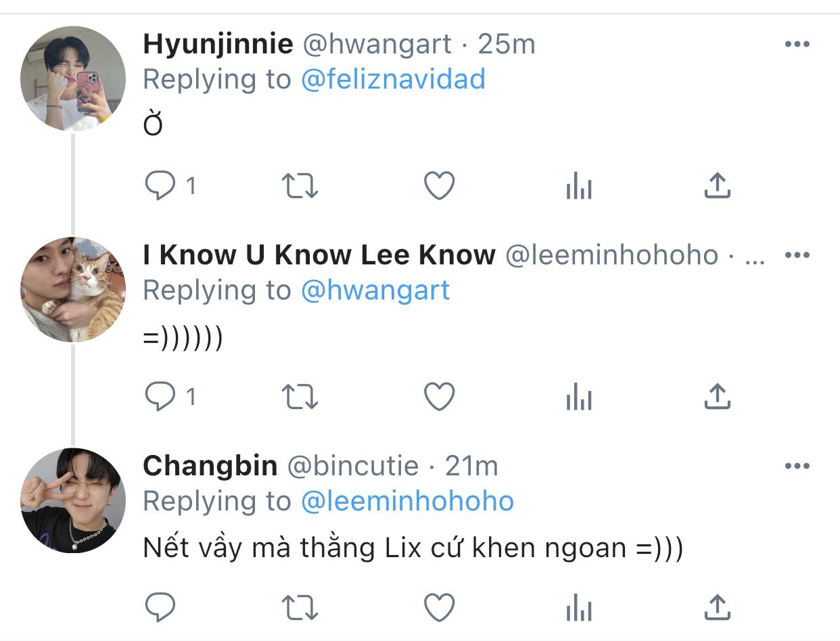
Task: Share Hyunjinnie's tweet
Action: [x=717, y=186]
